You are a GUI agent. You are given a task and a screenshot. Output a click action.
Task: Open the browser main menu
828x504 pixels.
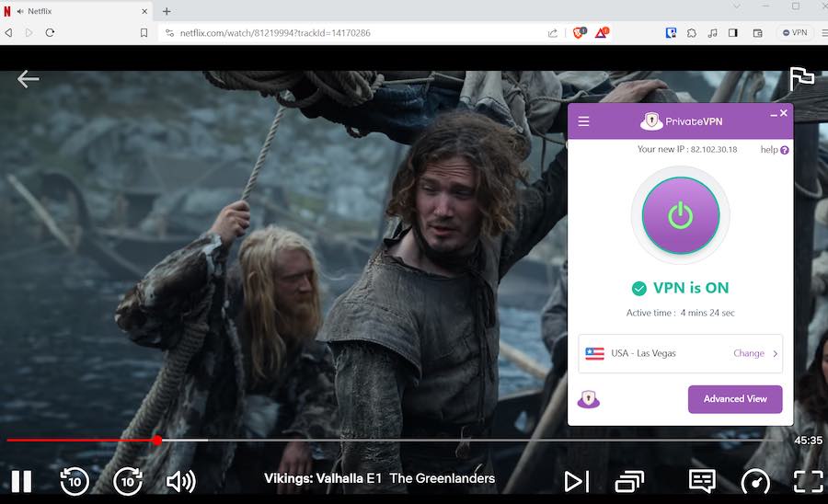point(824,33)
